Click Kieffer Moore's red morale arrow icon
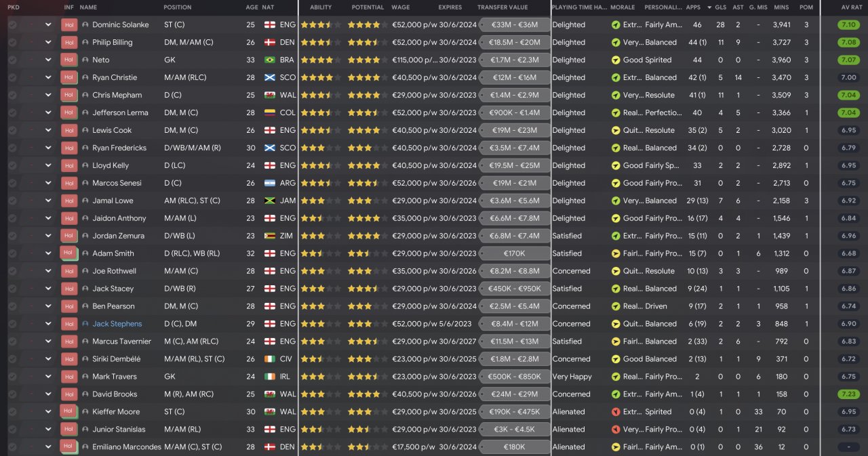 (615, 412)
